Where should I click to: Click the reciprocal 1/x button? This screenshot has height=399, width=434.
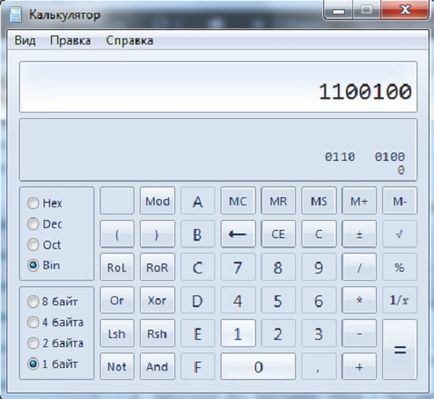point(399,300)
